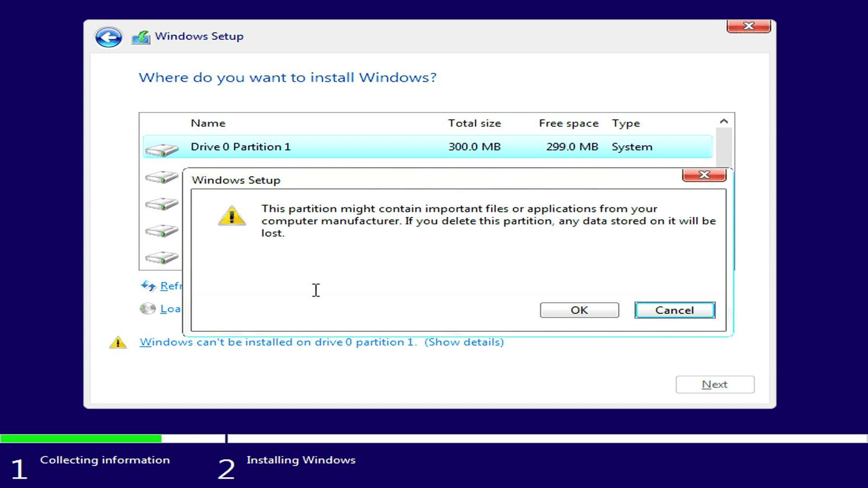The width and height of the screenshot is (868, 488).
Task: Open the Load driver link
Action: click(170, 309)
